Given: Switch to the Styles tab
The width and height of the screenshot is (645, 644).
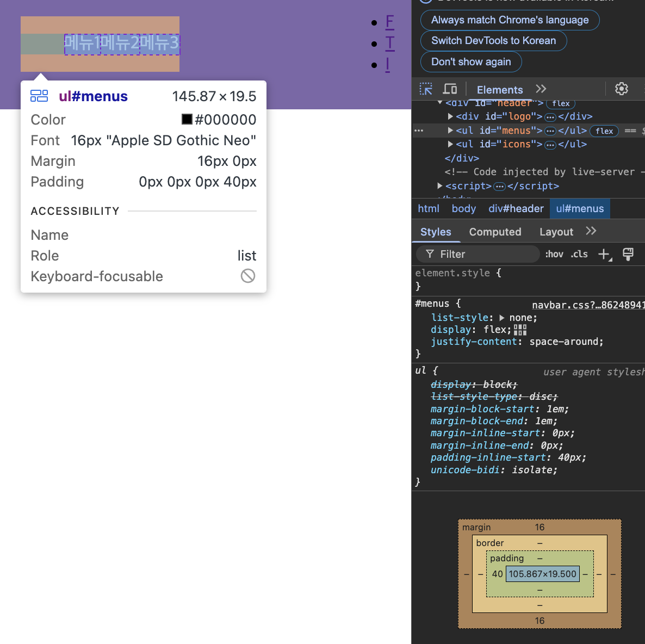Looking at the screenshot, I should [x=436, y=232].
